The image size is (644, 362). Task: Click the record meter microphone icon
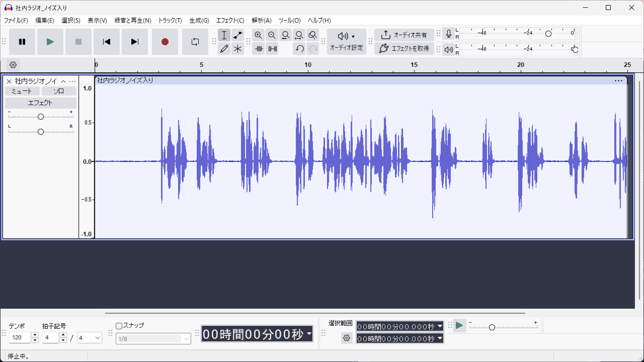click(x=448, y=34)
